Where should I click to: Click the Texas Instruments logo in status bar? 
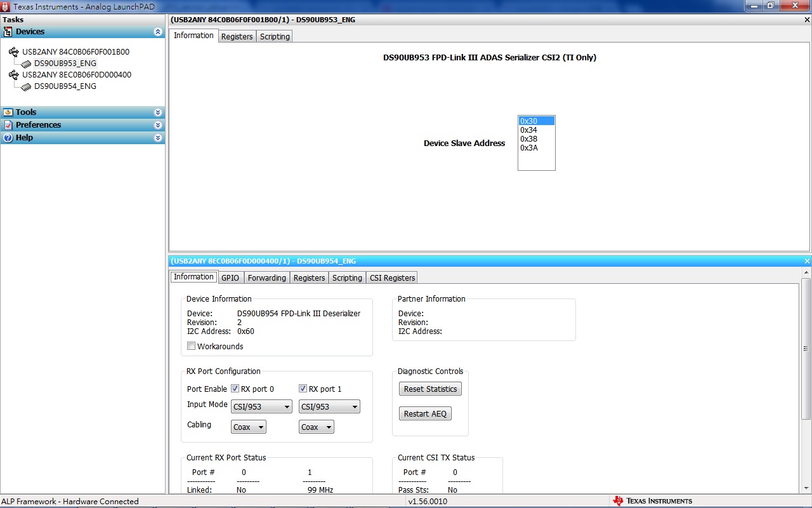pyautogui.click(x=653, y=501)
